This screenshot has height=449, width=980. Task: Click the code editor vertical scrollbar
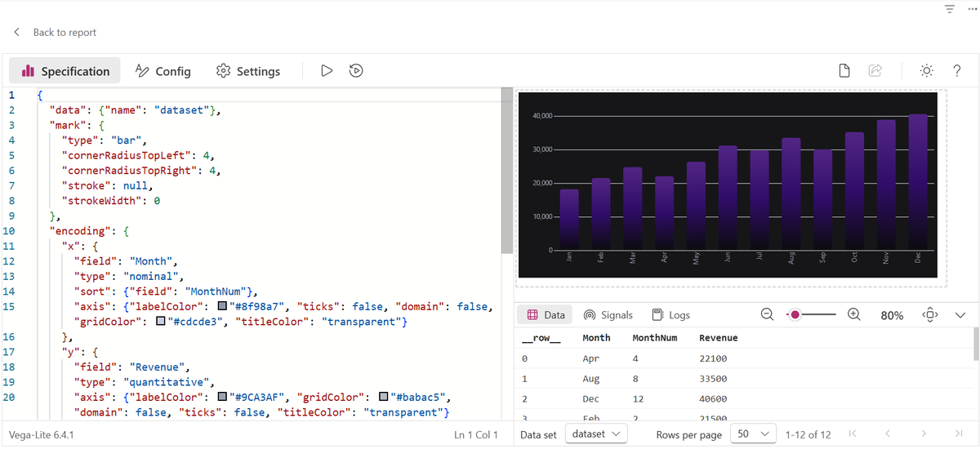click(x=506, y=171)
